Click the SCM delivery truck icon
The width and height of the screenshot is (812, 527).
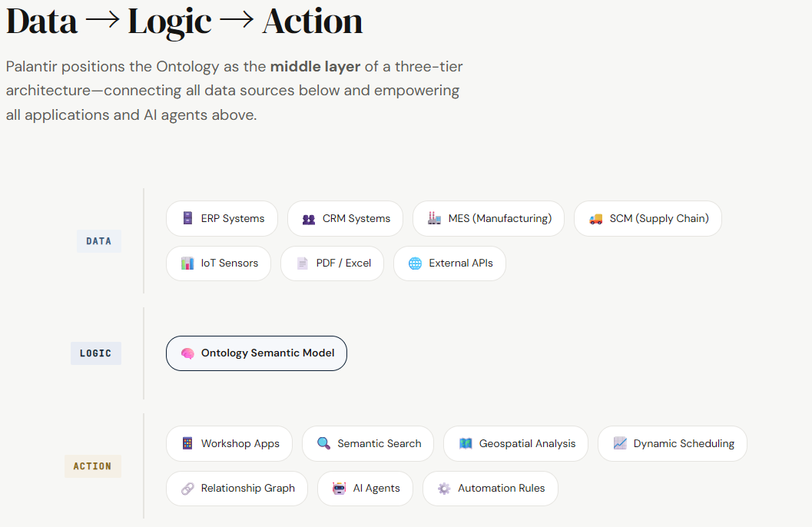click(x=595, y=219)
